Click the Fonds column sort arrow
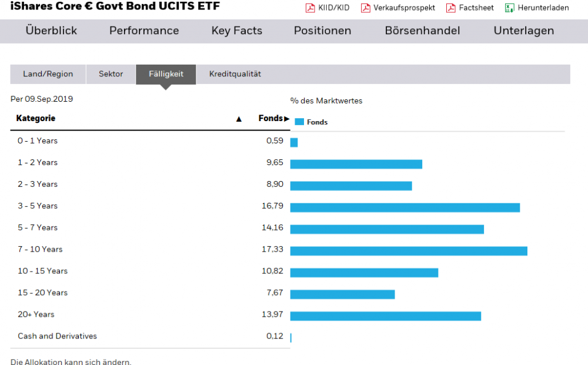Viewport: 588px width, 365px height. tap(287, 119)
